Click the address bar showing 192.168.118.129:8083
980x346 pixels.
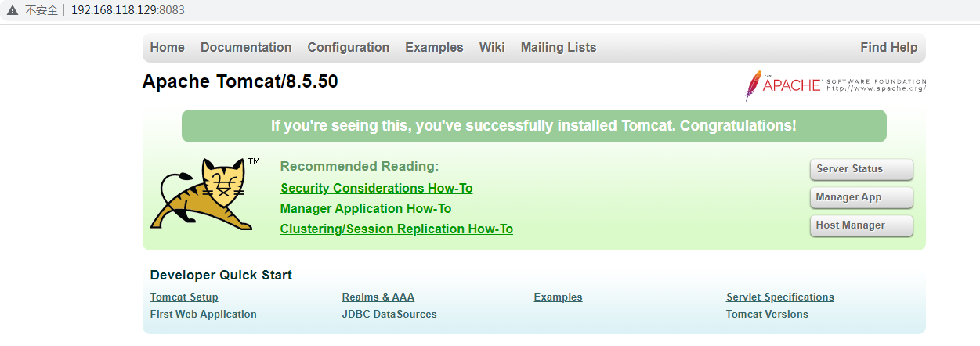(128, 11)
